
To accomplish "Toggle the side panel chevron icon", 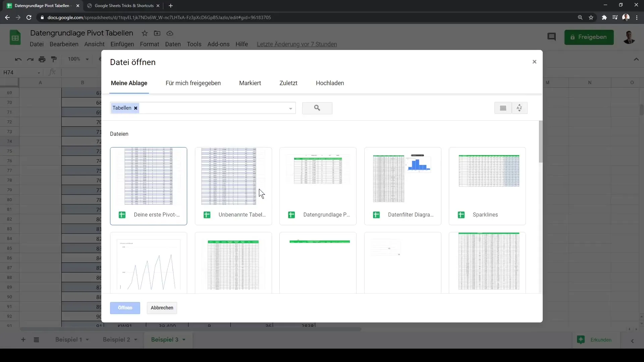I will (632, 341).
